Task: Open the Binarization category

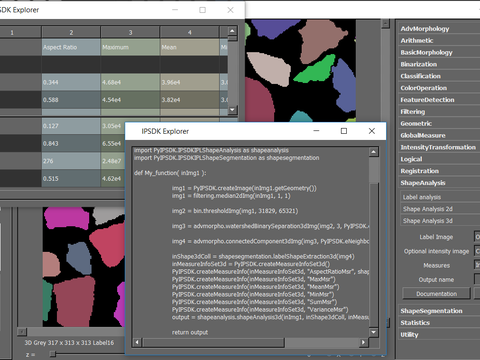Action: coord(419,64)
